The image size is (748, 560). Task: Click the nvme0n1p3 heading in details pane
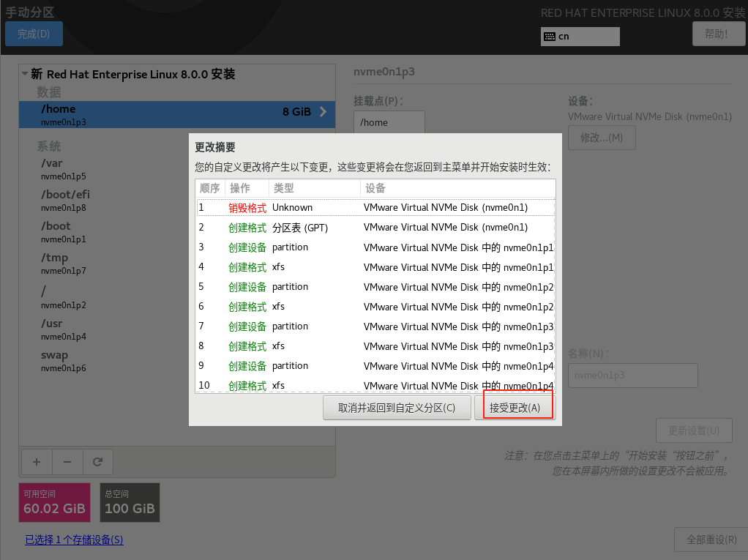click(x=384, y=72)
